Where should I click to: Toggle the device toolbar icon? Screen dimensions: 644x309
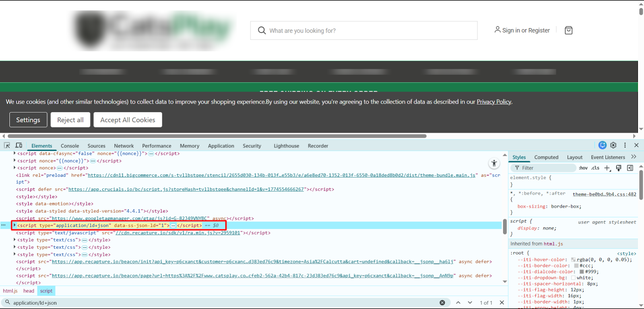point(19,145)
